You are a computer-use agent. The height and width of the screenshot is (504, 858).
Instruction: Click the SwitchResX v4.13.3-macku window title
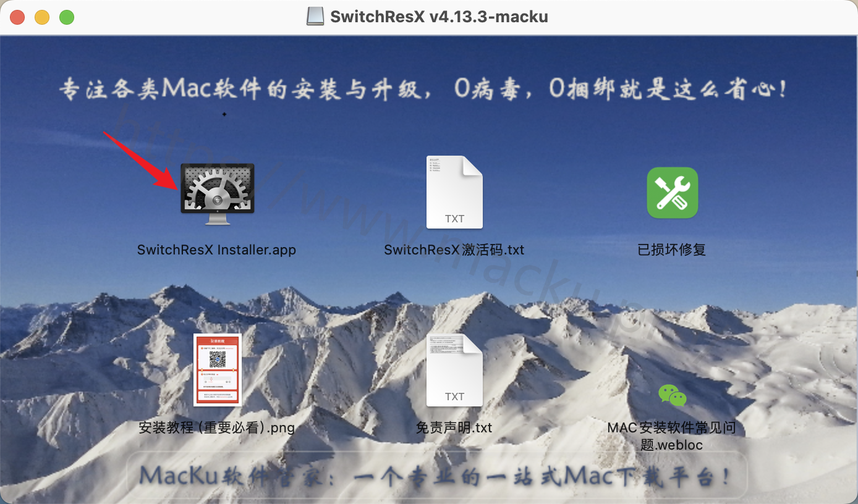[x=439, y=17]
